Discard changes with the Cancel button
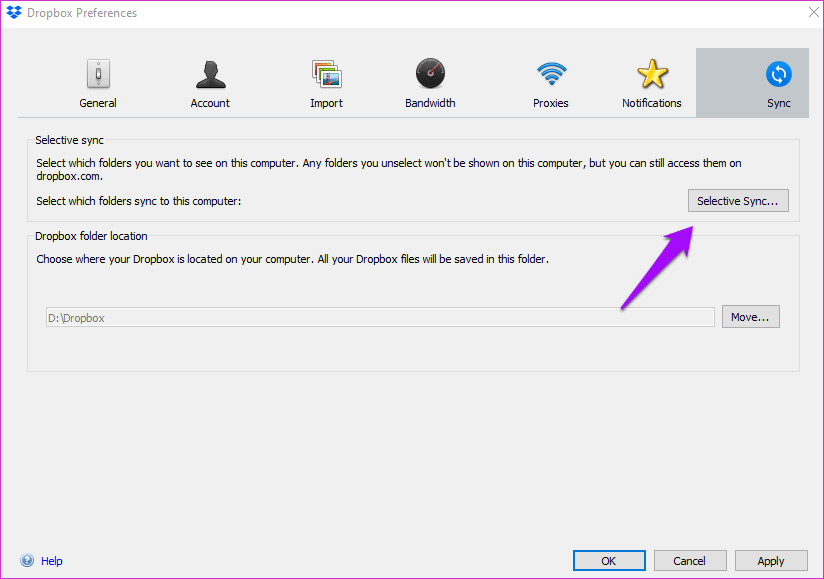The image size is (824, 579). 689,561
